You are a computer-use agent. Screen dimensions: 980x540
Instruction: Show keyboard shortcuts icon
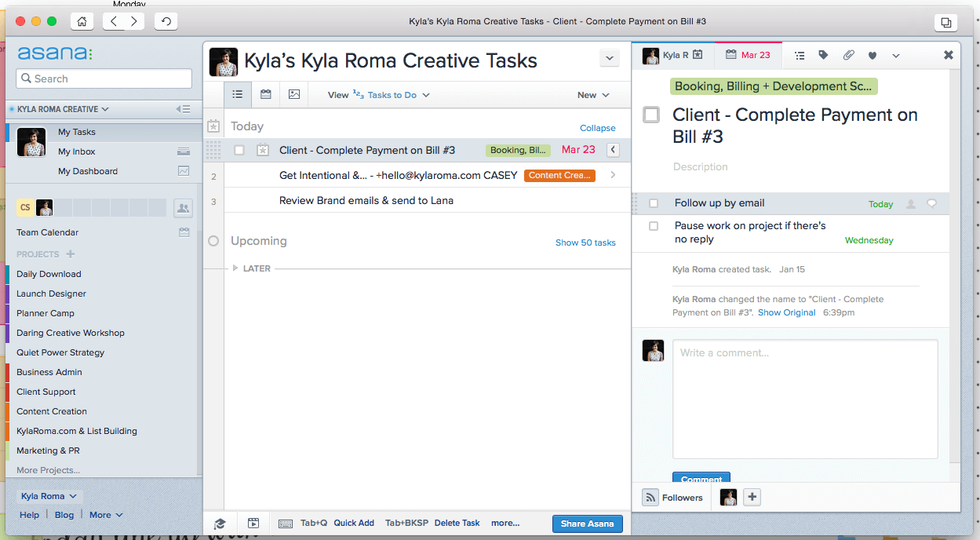click(x=286, y=524)
